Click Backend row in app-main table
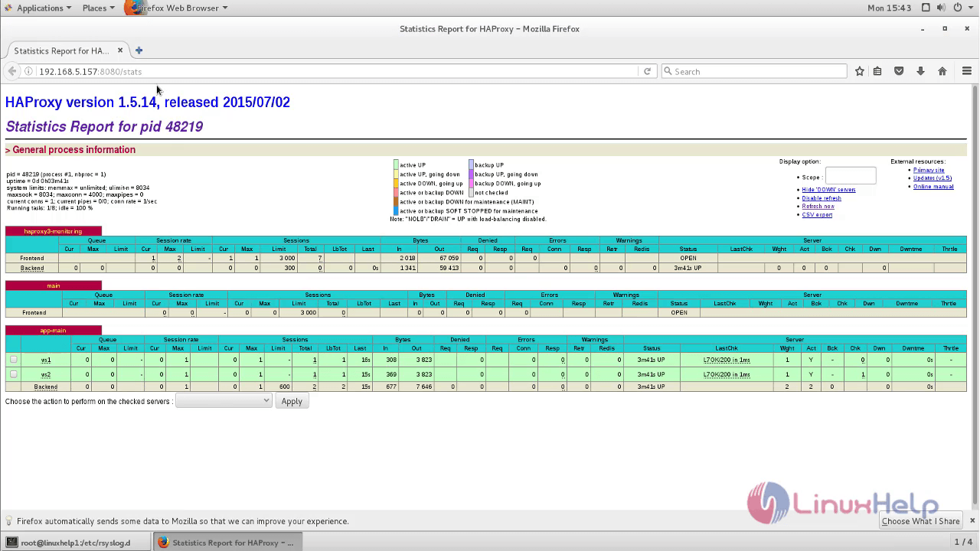 click(x=485, y=386)
